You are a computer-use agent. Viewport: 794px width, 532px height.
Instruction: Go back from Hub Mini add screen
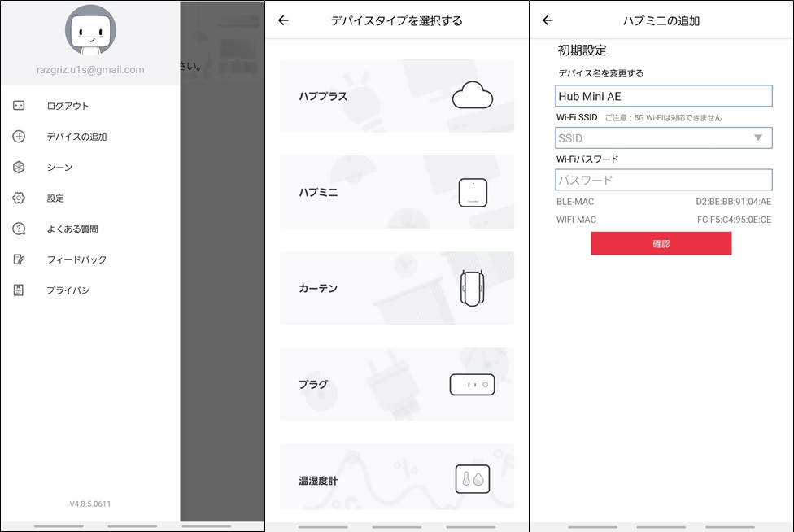point(548,20)
